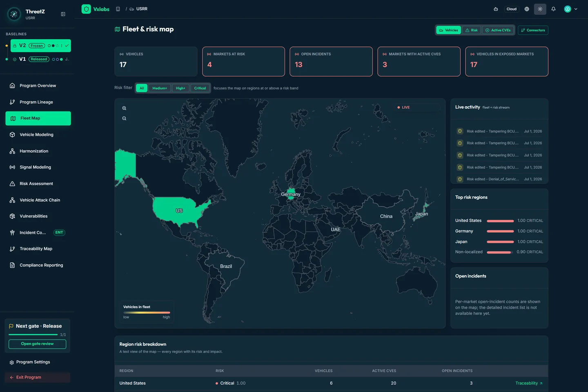
Task: Toggle light theme with sun icon
Action: coord(540,9)
